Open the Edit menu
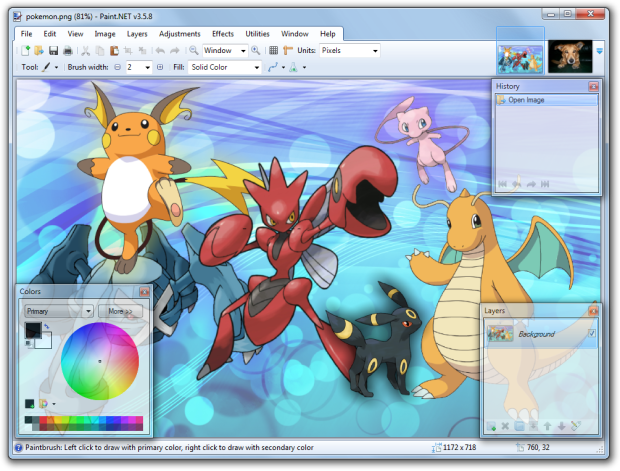 pos(49,34)
